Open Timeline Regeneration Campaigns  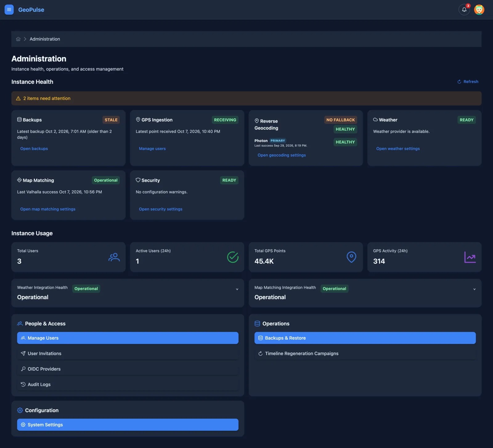(365, 353)
